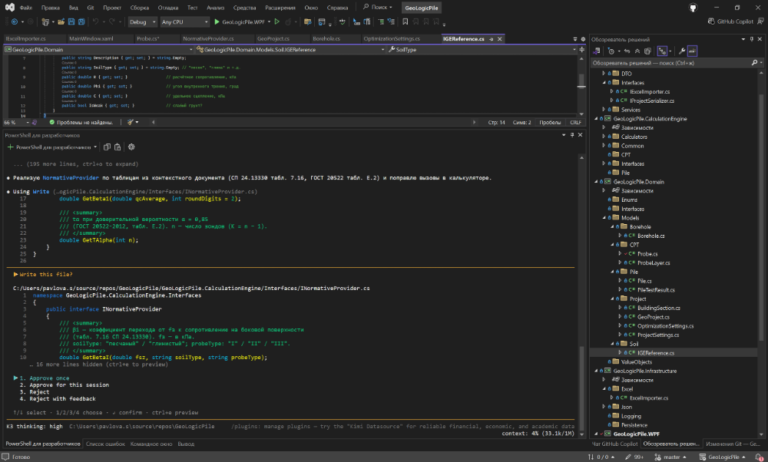
Task: Click the Save All toolbar icon
Action: 81,22
